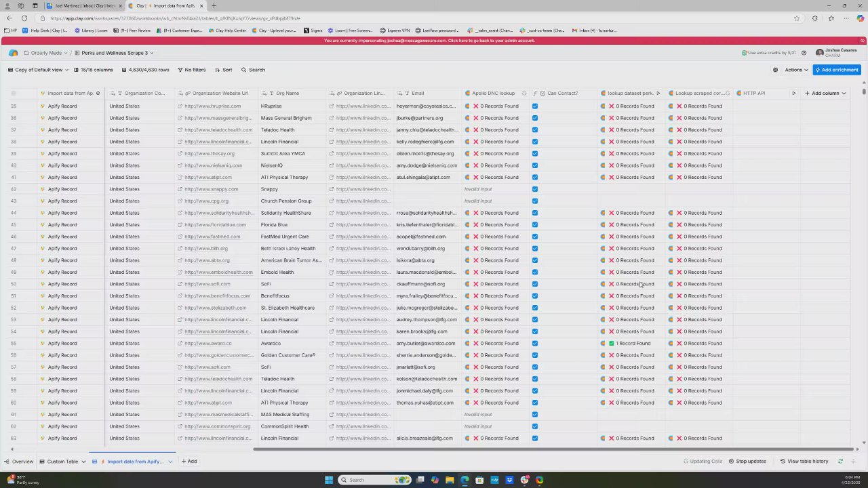Switch to the Overview tab
The width and height of the screenshot is (868, 488).
point(18,462)
